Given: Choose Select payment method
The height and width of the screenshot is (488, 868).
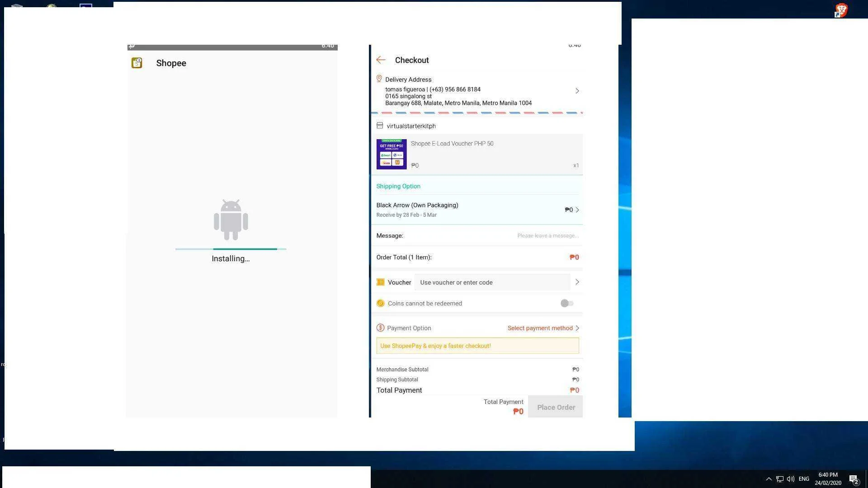Looking at the screenshot, I should 540,328.
